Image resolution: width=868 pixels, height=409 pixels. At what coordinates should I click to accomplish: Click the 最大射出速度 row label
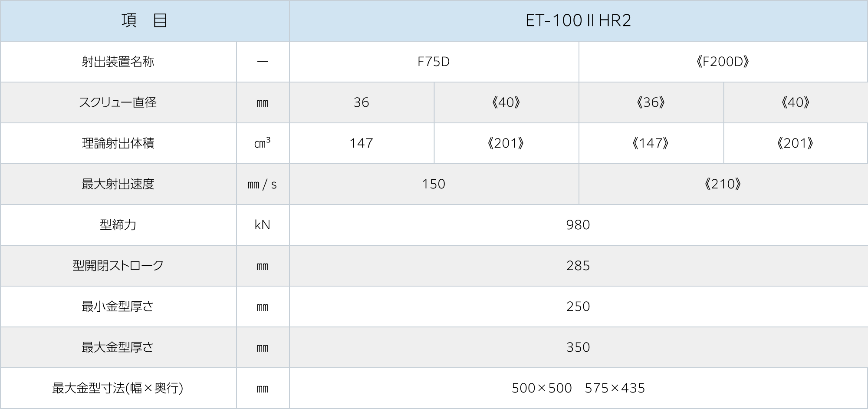click(x=118, y=184)
